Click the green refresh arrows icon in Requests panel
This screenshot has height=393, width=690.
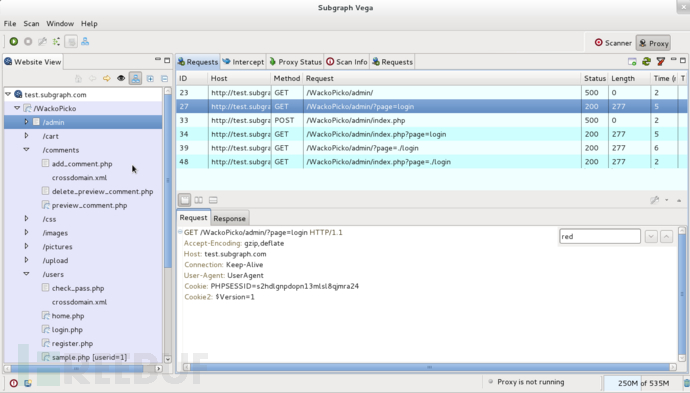646,62
